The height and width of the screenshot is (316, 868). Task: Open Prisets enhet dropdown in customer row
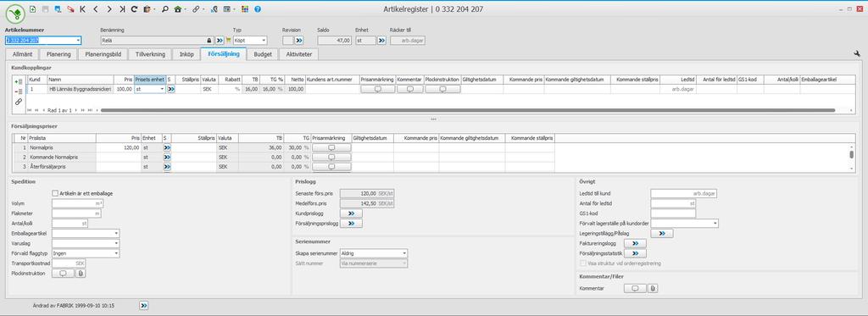pos(162,89)
